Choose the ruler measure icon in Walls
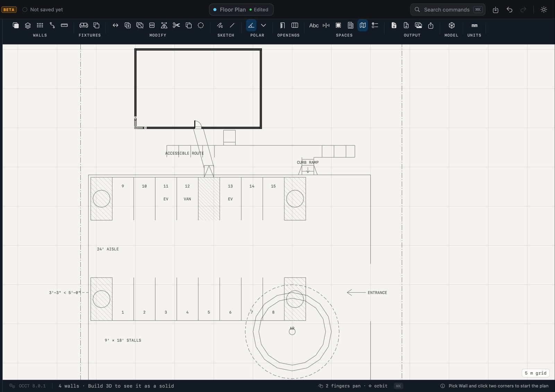Image resolution: width=555 pixels, height=392 pixels. click(x=64, y=25)
